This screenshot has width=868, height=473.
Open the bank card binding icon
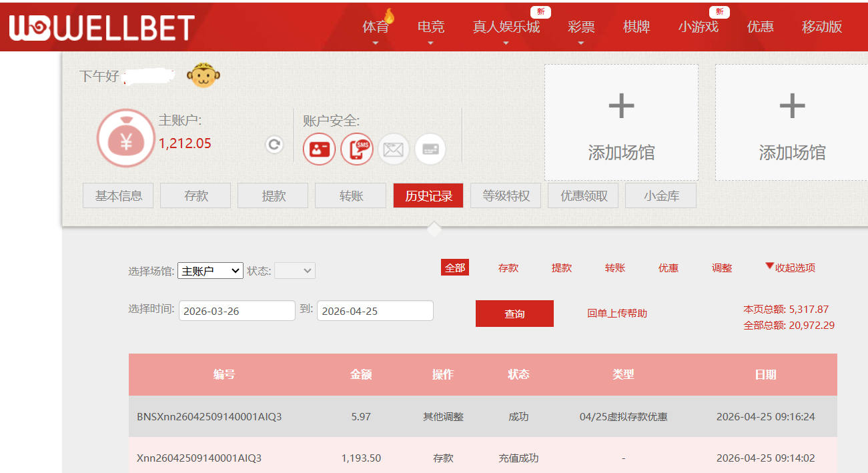430,149
